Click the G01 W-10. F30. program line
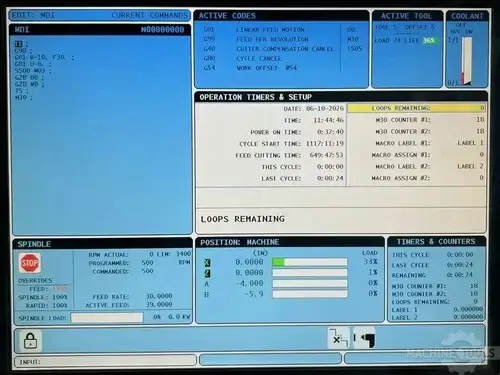The height and width of the screenshot is (375, 500). [x=44, y=57]
